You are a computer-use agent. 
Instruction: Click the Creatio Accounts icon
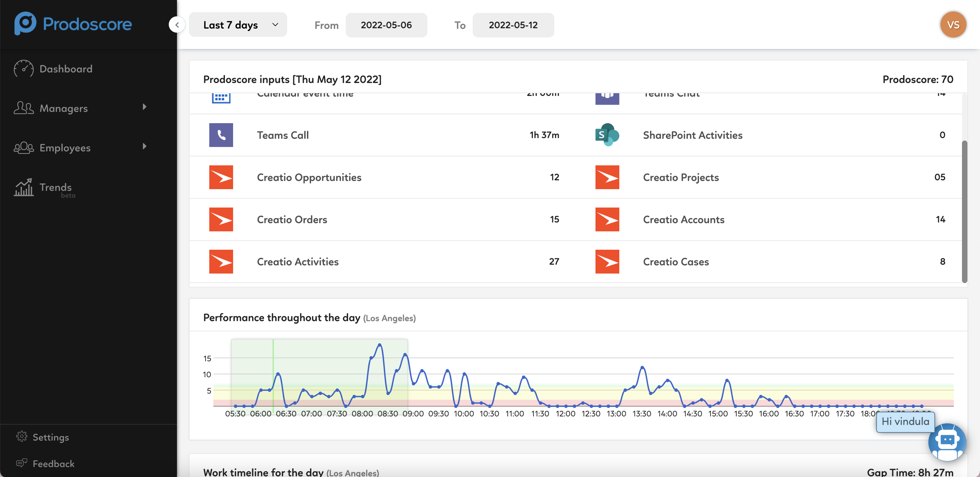[607, 219]
